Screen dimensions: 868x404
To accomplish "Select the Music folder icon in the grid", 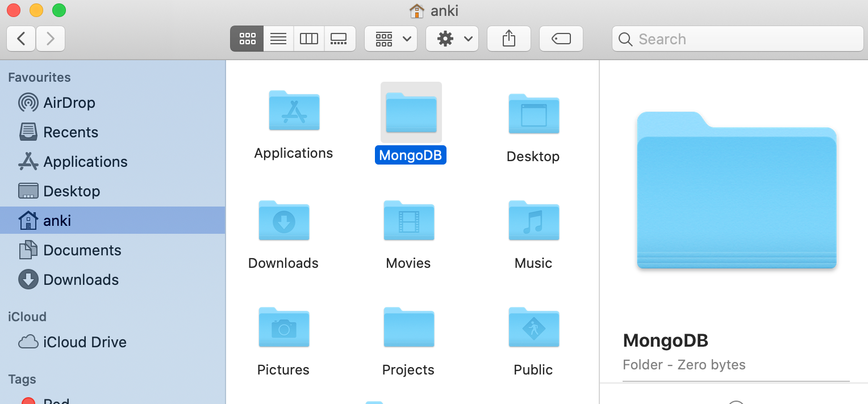I will 533,220.
